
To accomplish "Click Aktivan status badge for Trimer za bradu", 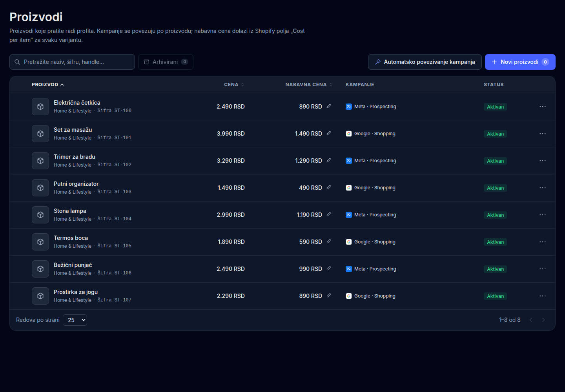I will pyautogui.click(x=495, y=161).
